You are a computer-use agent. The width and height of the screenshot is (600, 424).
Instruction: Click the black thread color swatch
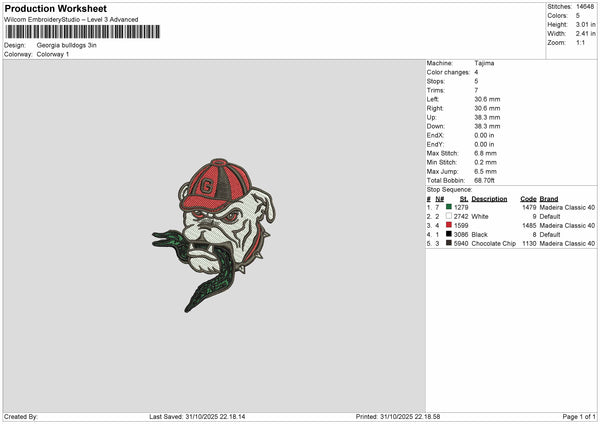tap(449, 234)
